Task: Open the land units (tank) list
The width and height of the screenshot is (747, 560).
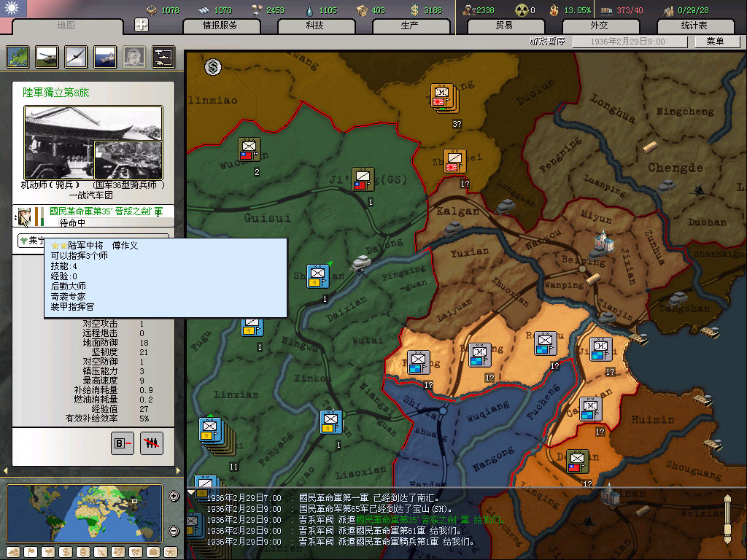Action: pyautogui.click(x=47, y=57)
